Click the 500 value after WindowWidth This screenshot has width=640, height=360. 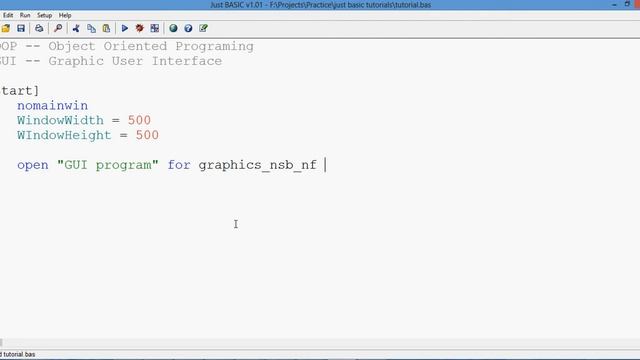139,120
